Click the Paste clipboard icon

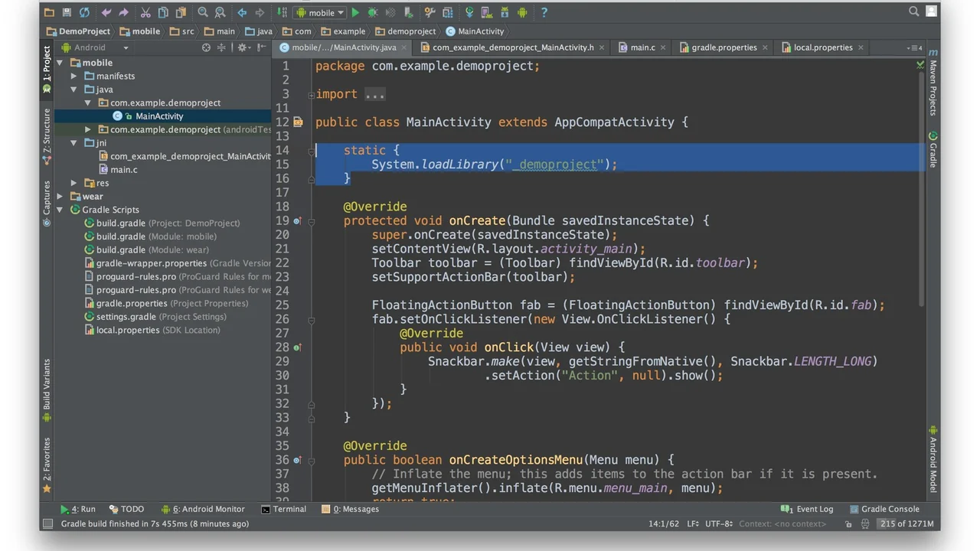click(x=181, y=12)
